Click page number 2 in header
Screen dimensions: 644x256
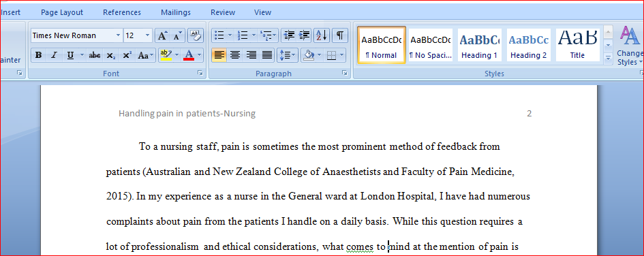click(x=530, y=114)
